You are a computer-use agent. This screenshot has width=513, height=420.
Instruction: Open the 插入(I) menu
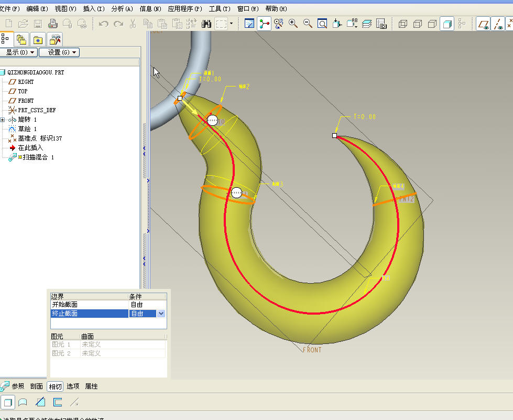pos(94,9)
